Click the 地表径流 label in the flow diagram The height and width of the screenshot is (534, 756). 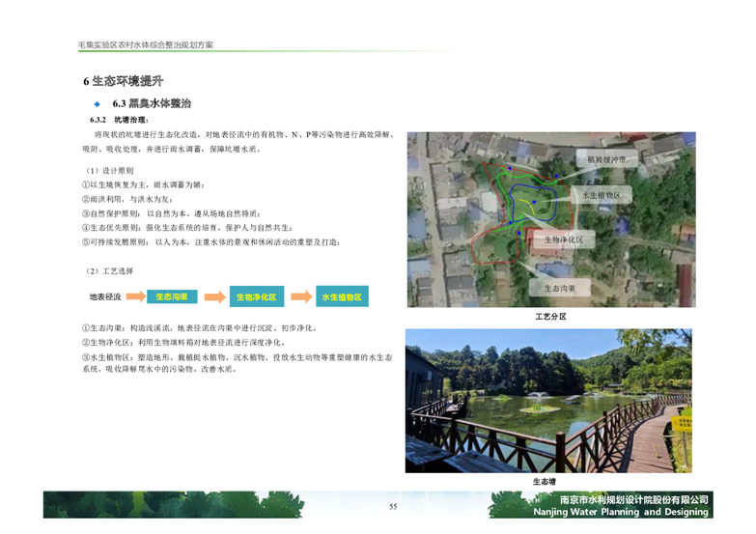104,296
